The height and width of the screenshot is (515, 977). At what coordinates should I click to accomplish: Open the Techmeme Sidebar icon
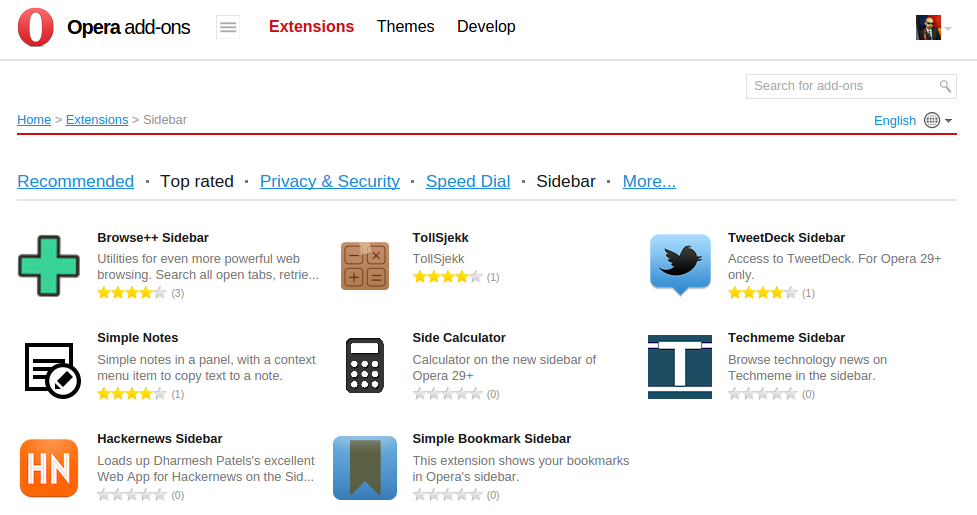[680, 367]
